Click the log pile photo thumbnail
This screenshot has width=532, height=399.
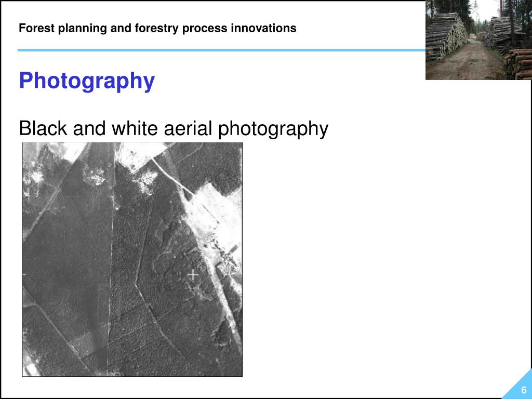[x=478, y=39]
